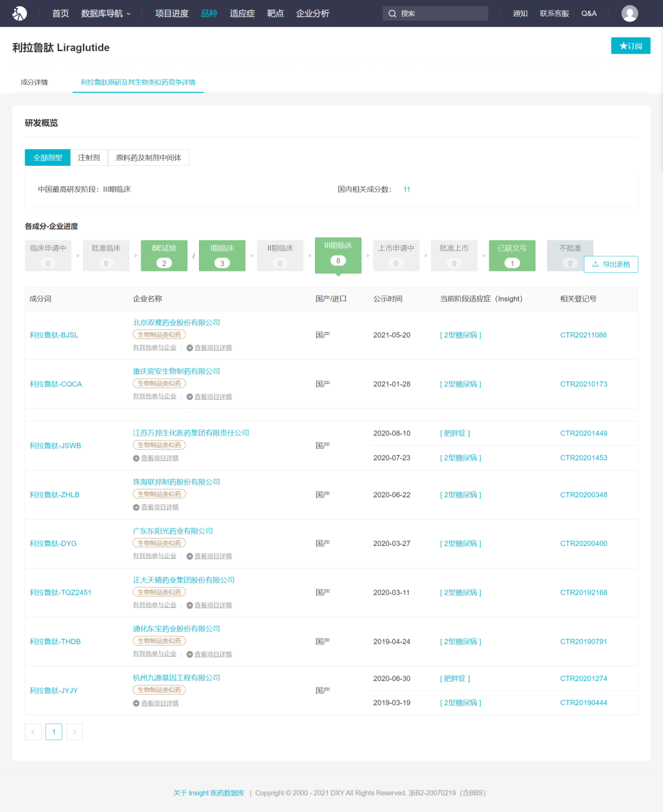Expand the 数据库导航 dropdown menu
The height and width of the screenshot is (812, 663).
click(x=106, y=14)
